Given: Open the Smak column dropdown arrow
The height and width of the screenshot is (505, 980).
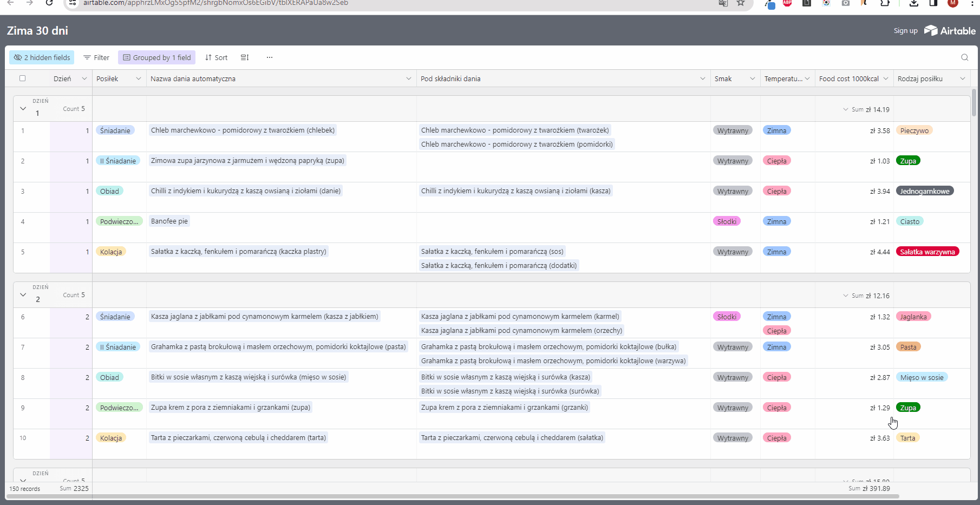Looking at the screenshot, I should (x=752, y=79).
